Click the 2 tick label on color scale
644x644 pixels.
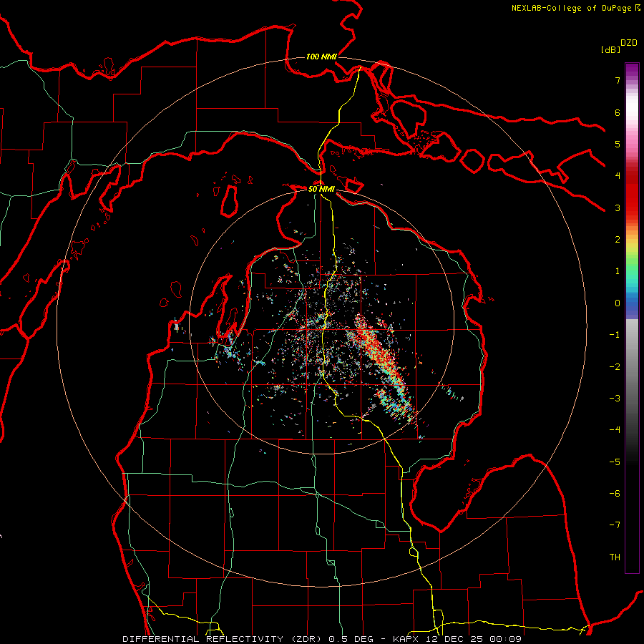618,240
